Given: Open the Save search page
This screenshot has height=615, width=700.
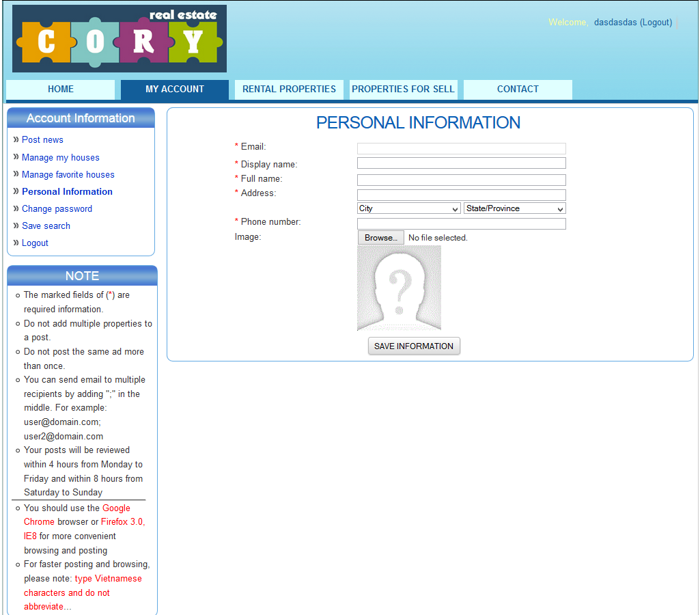Looking at the screenshot, I should (46, 225).
